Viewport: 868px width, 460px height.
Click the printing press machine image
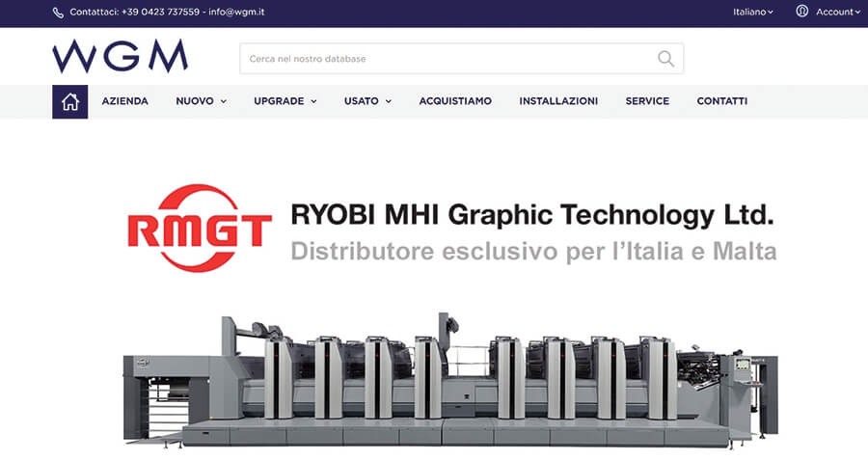point(450,380)
